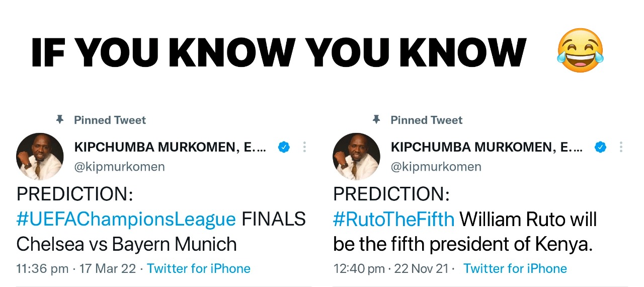Click the verified badge on the Chelsea prediction tweet
This screenshot has width=644, height=287.
point(284,147)
